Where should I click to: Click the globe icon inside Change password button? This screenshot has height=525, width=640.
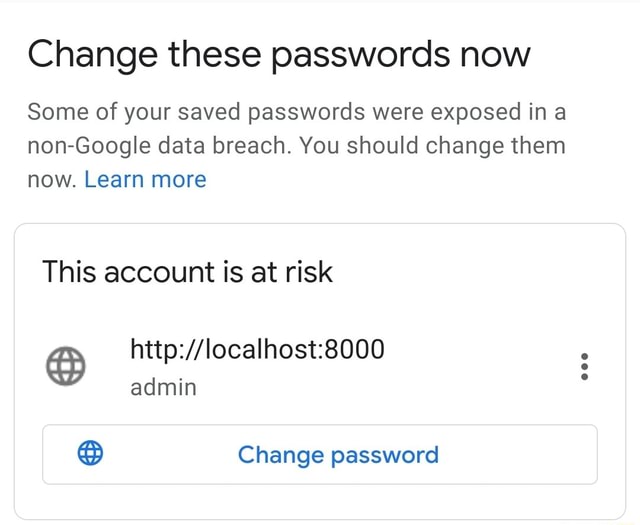pos(90,455)
